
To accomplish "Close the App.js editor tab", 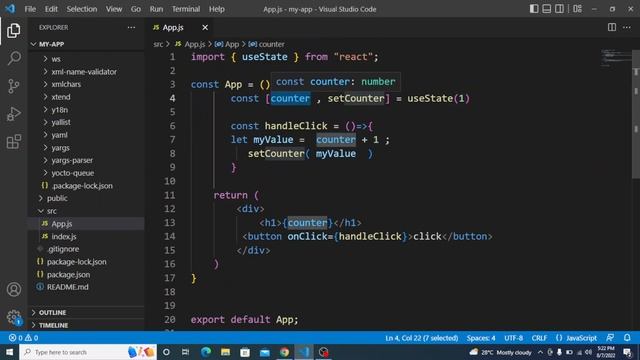I will click(x=205, y=27).
